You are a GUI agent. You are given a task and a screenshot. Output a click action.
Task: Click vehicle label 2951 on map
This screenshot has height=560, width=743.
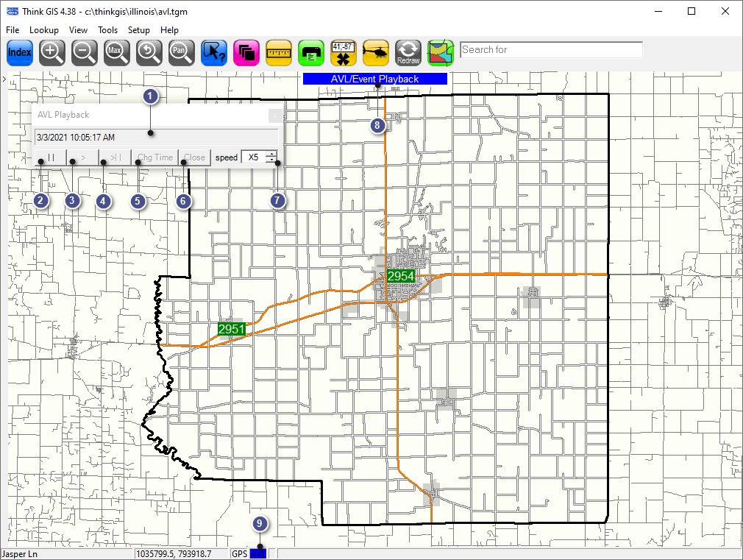click(x=232, y=329)
